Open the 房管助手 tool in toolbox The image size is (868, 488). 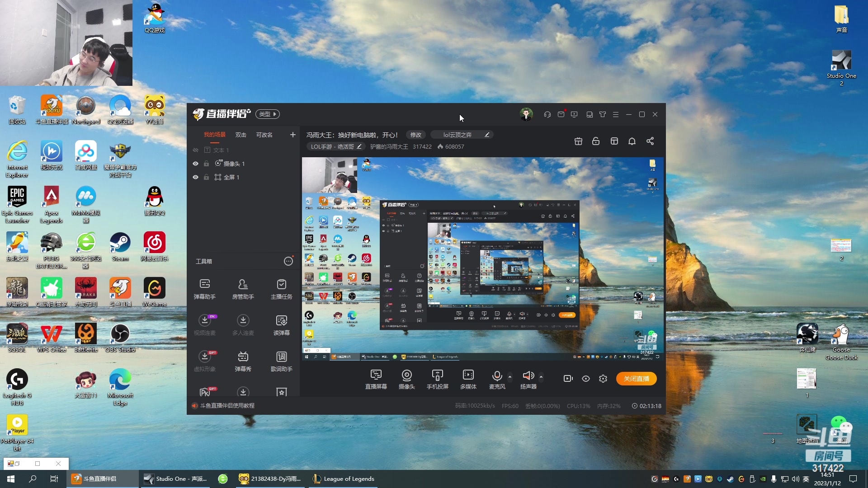[x=243, y=289]
